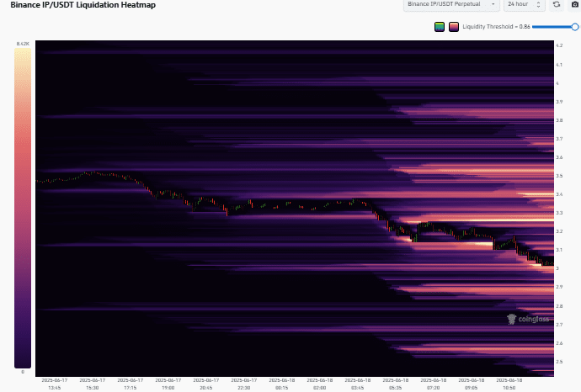Click the 2.6 price axis label

tap(559, 343)
